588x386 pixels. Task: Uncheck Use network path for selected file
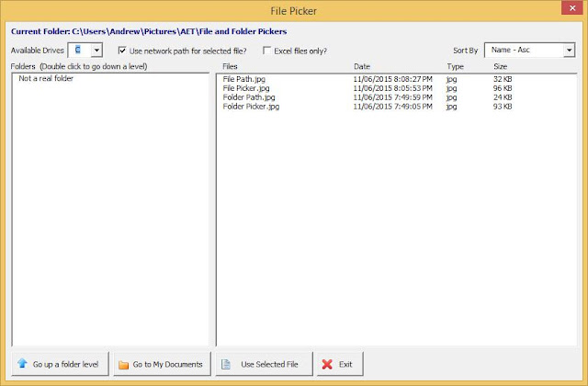122,51
